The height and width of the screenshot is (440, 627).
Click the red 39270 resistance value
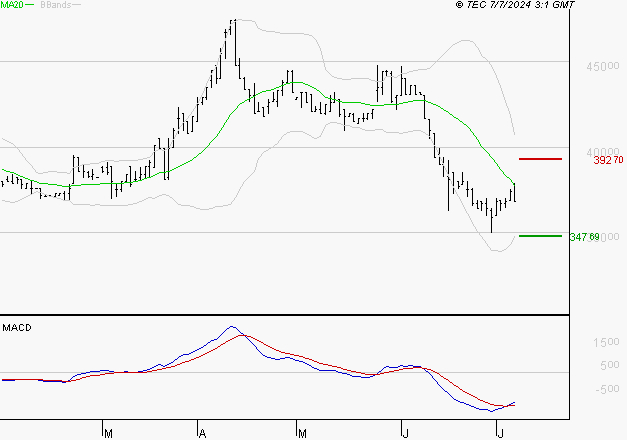608,160
